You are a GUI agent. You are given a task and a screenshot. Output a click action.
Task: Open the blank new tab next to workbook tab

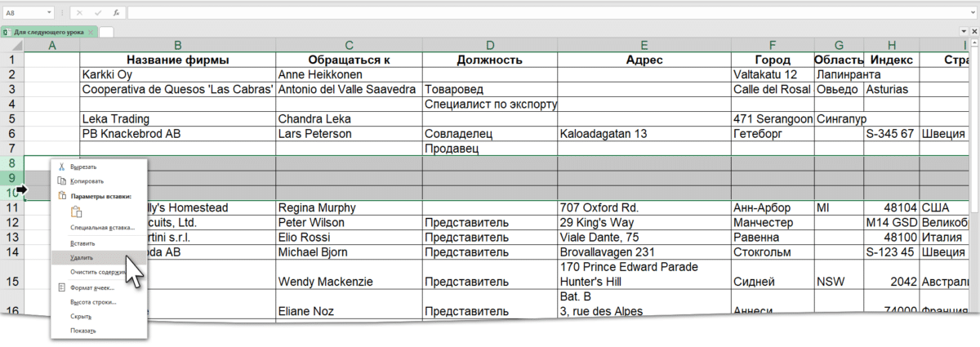107,31
